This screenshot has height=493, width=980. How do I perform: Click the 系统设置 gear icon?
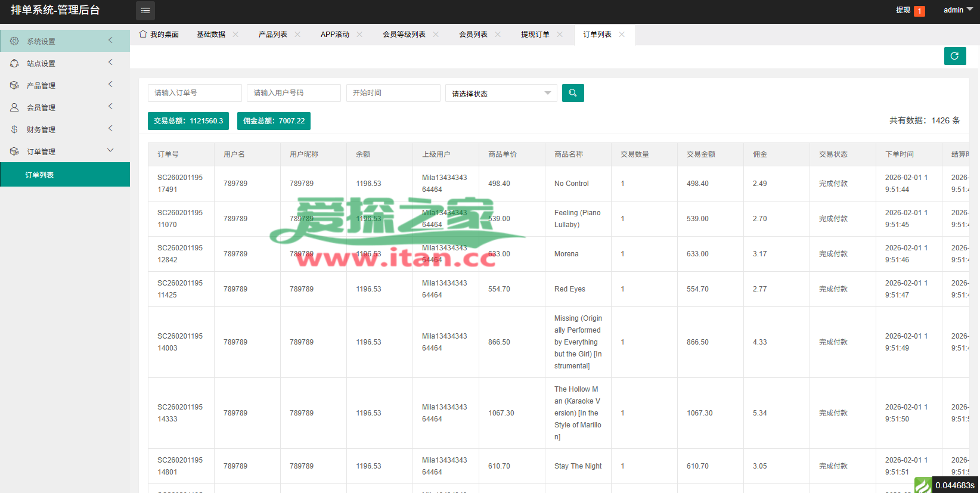coord(14,41)
